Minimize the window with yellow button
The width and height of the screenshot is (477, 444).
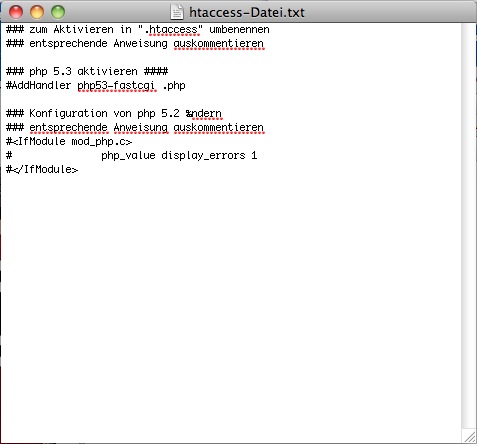click(x=37, y=12)
